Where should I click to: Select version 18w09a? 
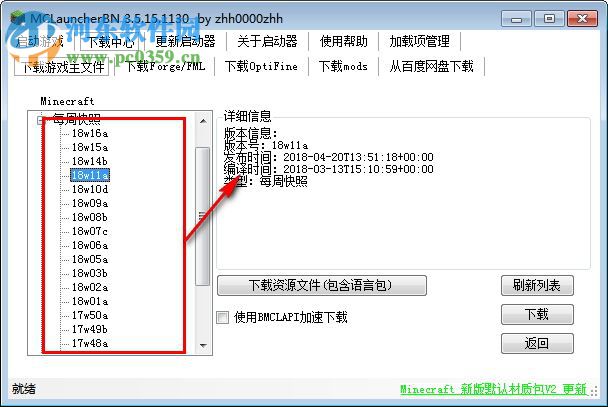[x=90, y=203]
